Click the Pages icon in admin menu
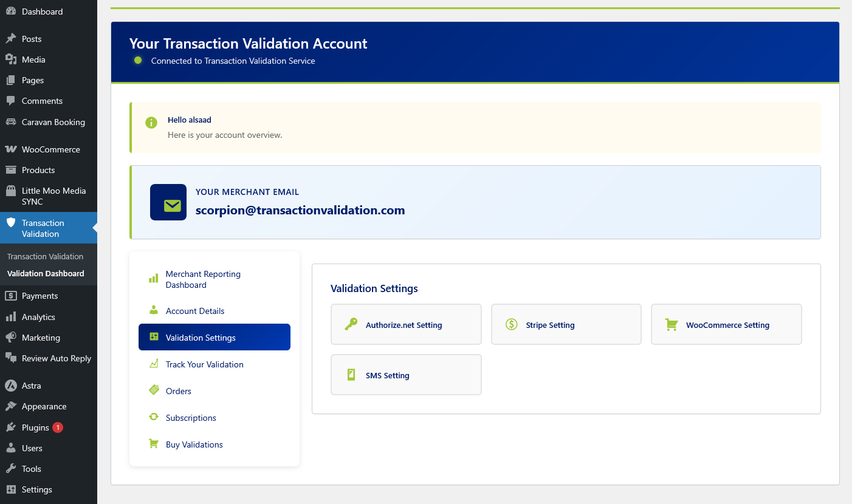This screenshot has height=504, width=852. 11,80
